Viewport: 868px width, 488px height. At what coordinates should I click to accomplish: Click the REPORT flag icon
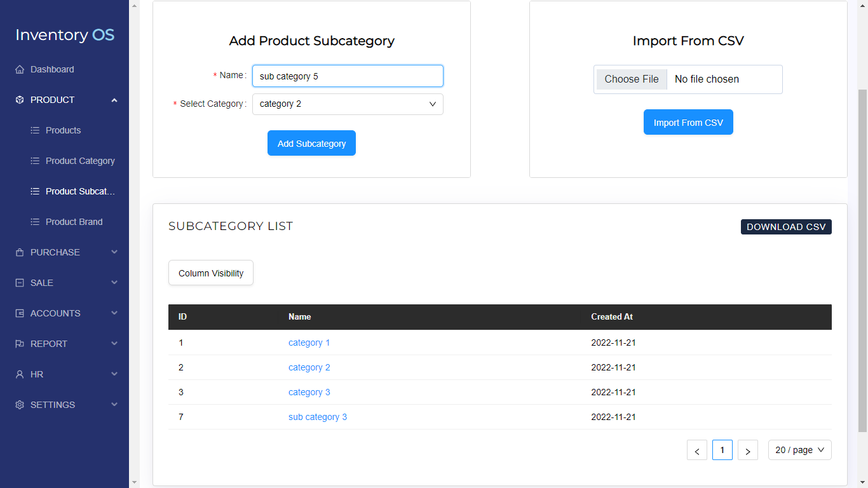pyautogui.click(x=20, y=344)
